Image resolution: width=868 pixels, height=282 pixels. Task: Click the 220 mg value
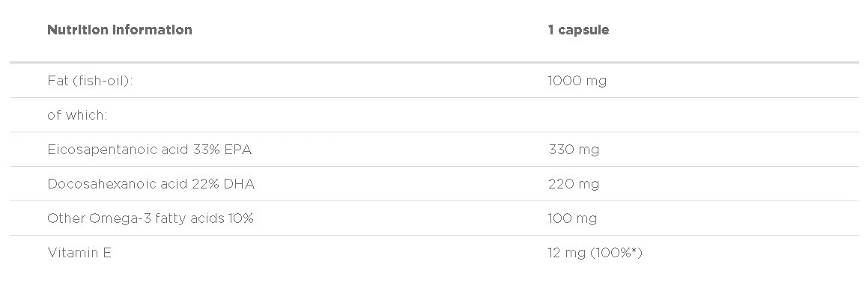pyautogui.click(x=574, y=183)
